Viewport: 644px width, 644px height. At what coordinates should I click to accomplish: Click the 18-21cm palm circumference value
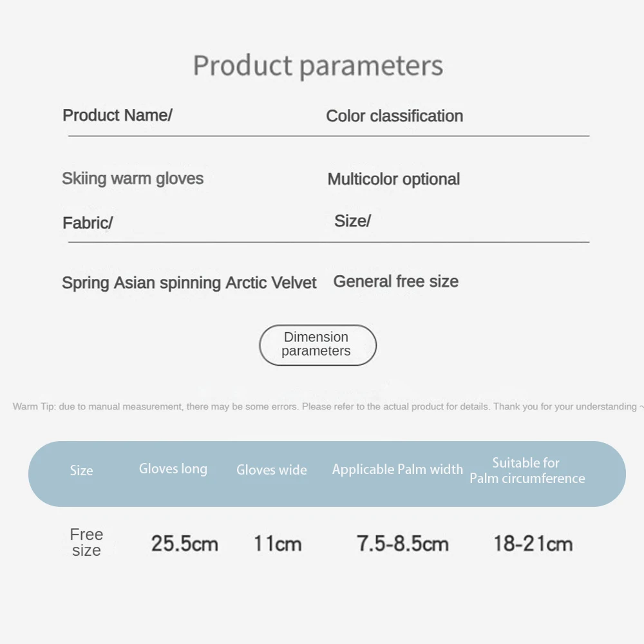[533, 544]
